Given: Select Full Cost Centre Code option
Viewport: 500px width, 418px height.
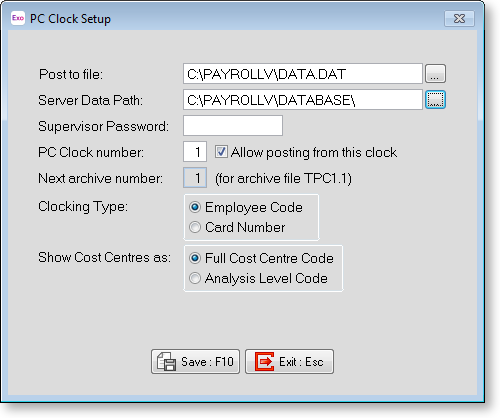Looking at the screenshot, I should pyautogui.click(x=195, y=258).
